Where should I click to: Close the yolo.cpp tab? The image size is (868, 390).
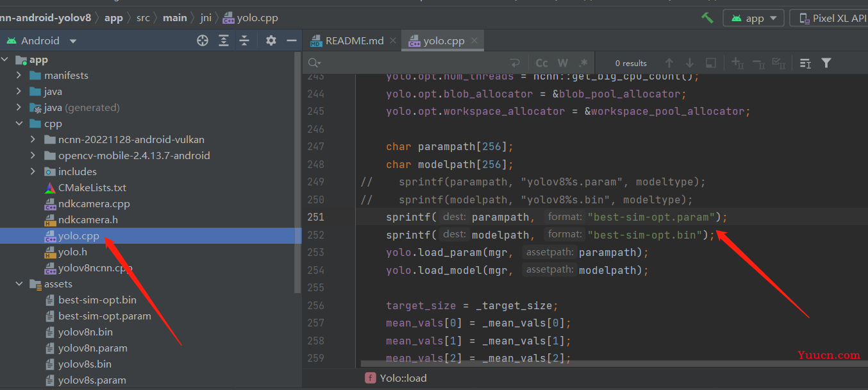tap(474, 41)
